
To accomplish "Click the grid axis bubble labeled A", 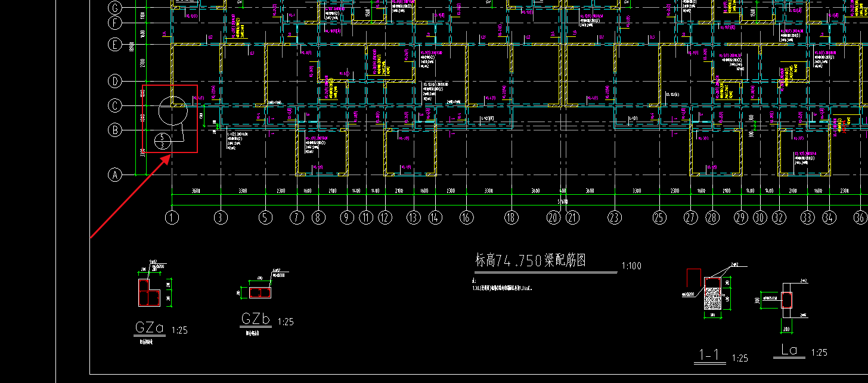I will pyautogui.click(x=114, y=175).
